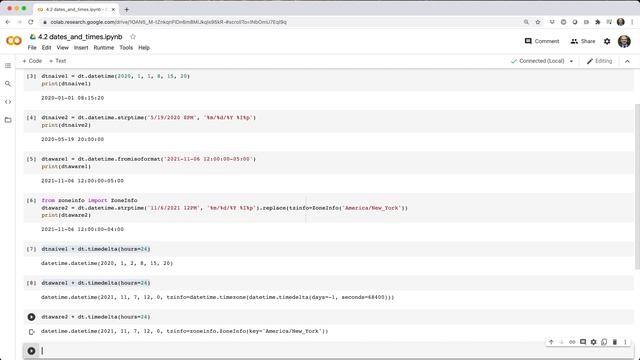Open the View menu

[x=62, y=48]
